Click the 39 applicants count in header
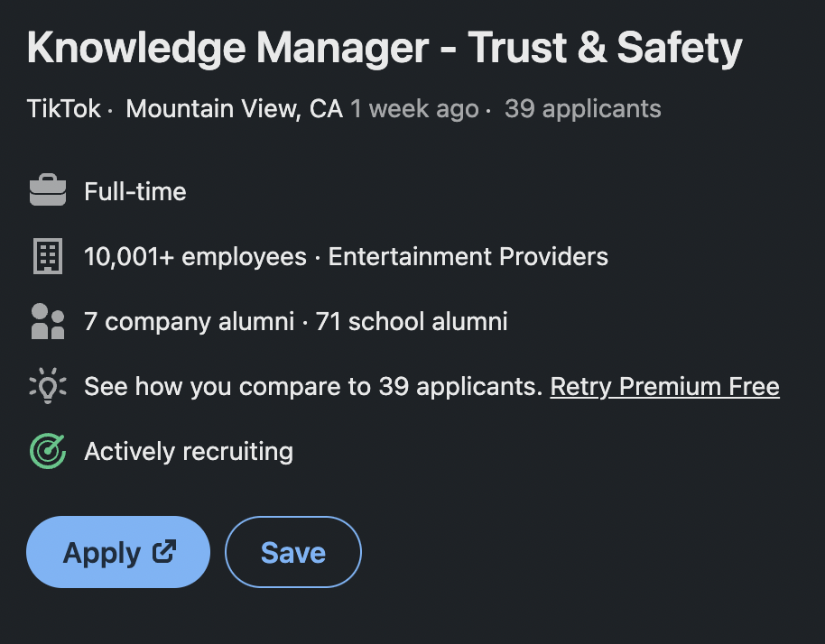 582,109
